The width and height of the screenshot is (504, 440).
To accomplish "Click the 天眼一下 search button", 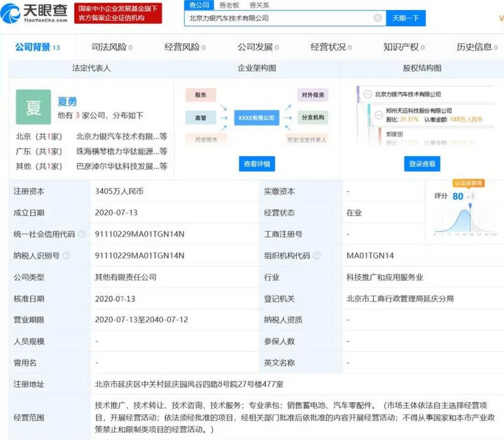I will click(x=405, y=18).
